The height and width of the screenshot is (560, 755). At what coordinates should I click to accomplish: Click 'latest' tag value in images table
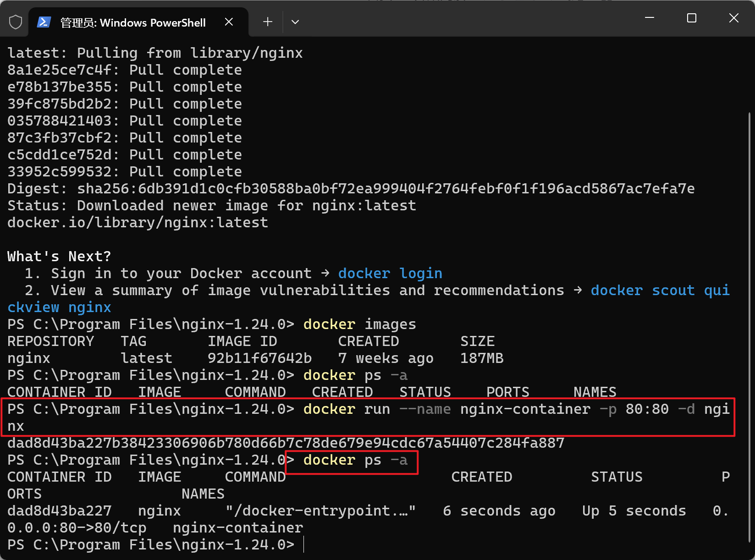coord(146,358)
